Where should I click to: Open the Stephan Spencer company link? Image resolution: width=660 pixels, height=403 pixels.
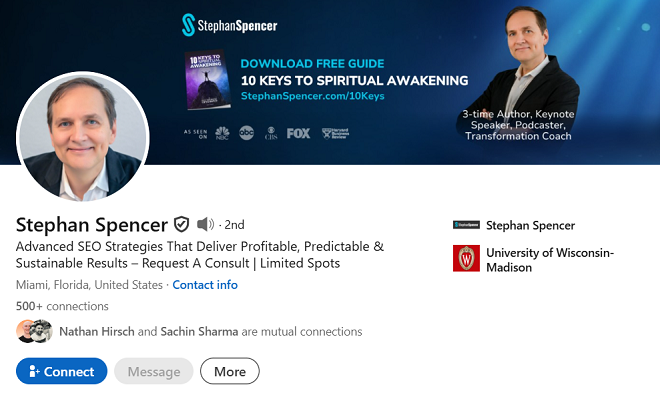(530, 225)
